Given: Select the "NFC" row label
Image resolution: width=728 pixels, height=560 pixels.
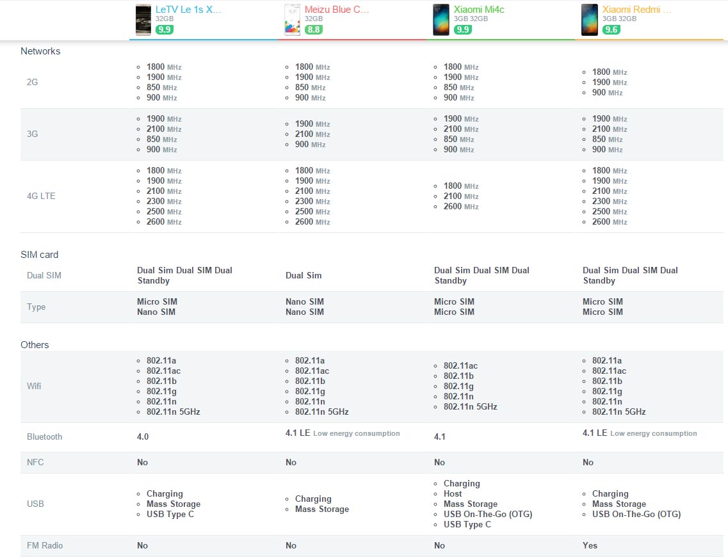Looking at the screenshot, I should tap(35, 462).
